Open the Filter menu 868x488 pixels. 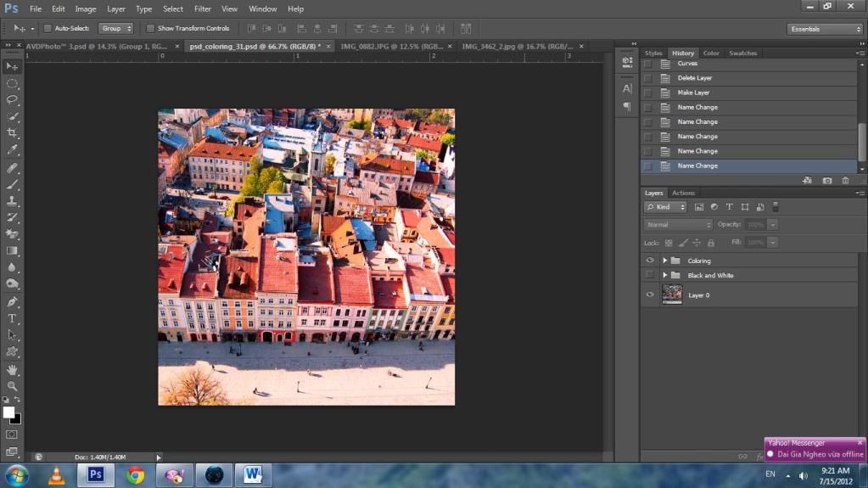click(x=203, y=8)
